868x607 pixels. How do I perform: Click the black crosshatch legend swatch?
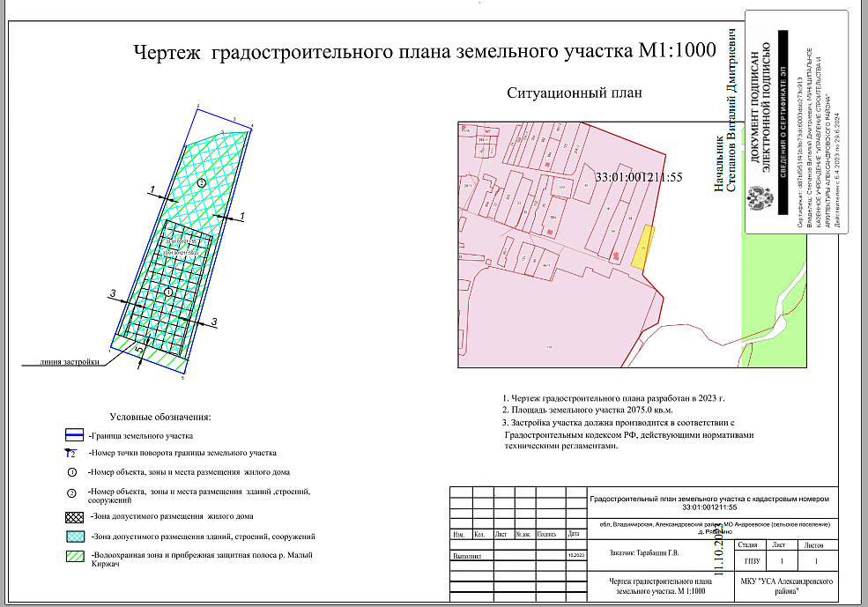(x=74, y=517)
